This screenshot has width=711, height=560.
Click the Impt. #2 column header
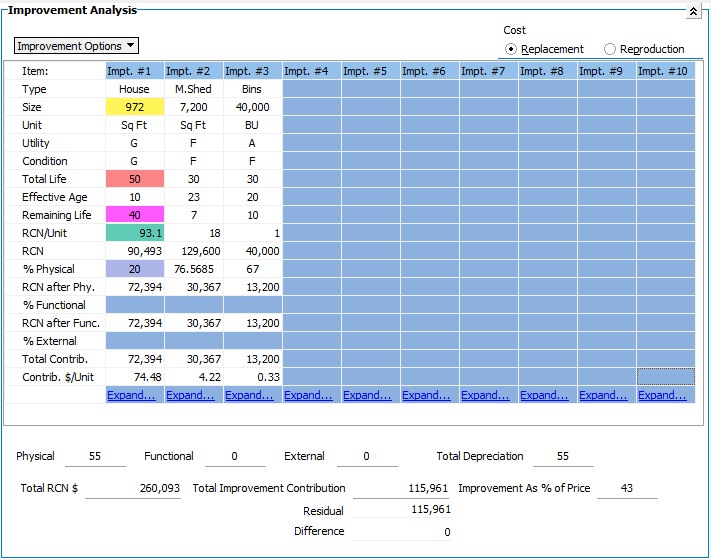(x=194, y=71)
